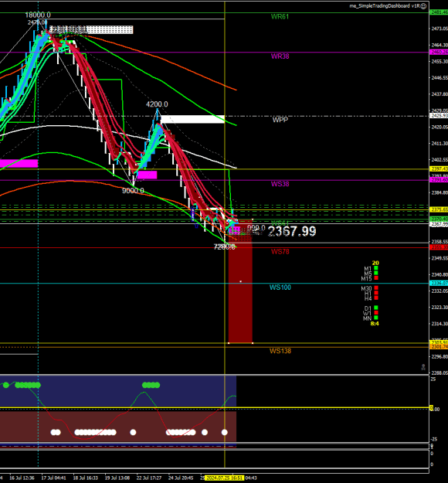Screen dimensions: 448x483
Task: Click the yellow 8:4 dashboard score
Action: pyautogui.click(x=375, y=324)
